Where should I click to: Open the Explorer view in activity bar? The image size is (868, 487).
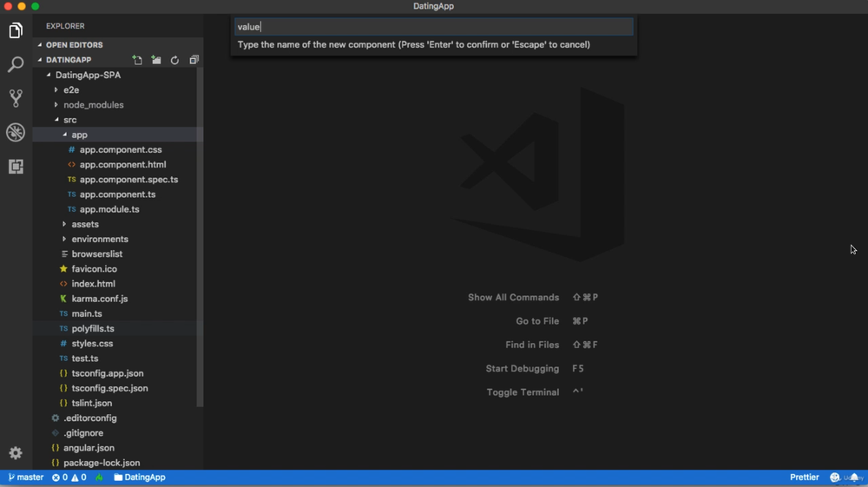(x=16, y=30)
